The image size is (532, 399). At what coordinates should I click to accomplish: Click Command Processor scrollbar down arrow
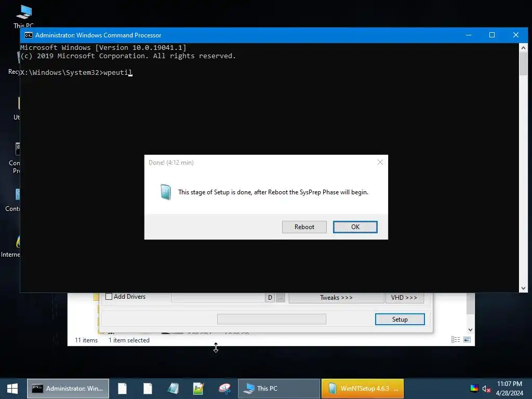pos(523,288)
